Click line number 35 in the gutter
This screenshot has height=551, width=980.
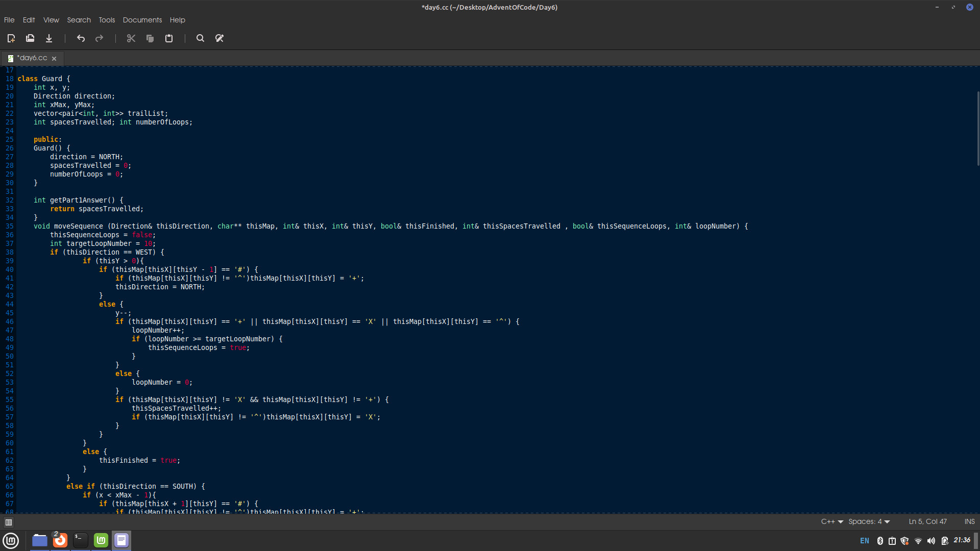coord(10,226)
